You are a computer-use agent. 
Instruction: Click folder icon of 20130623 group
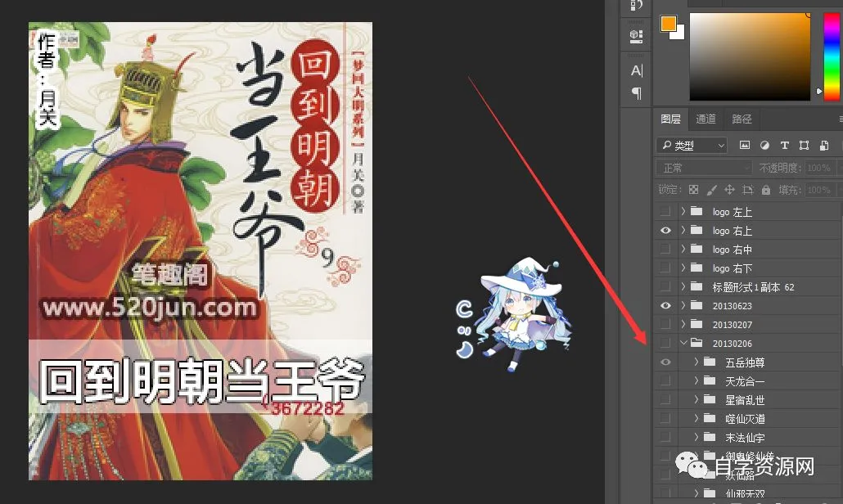pyautogui.click(x=696, y=305)
